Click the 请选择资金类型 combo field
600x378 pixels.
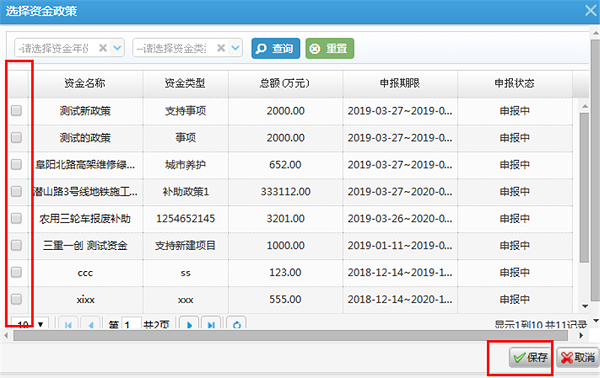coord(188,48)
